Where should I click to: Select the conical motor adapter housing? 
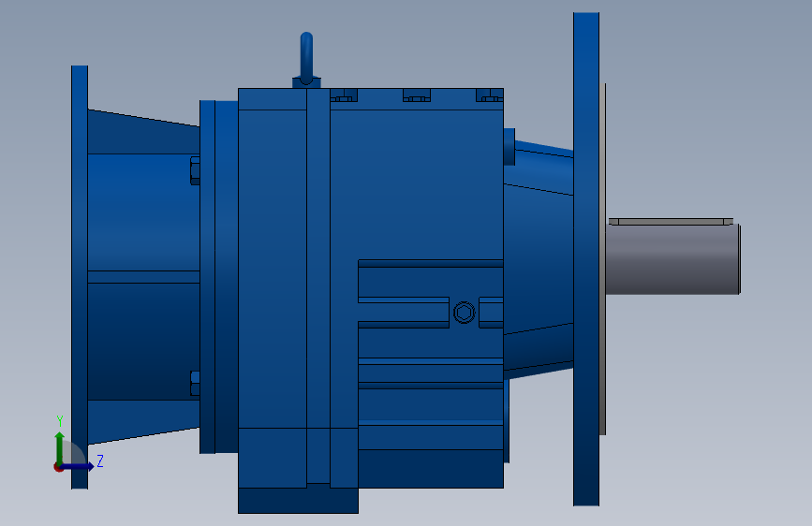143,277
